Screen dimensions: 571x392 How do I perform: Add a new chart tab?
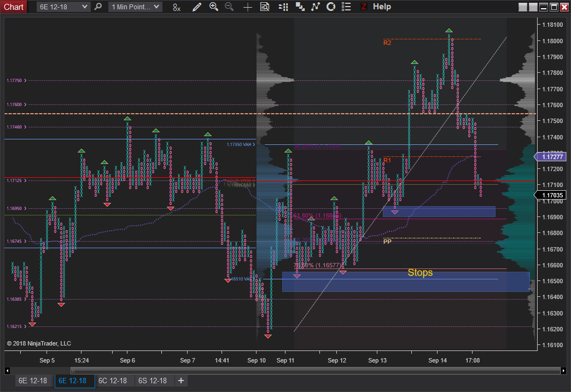point(180,381)
